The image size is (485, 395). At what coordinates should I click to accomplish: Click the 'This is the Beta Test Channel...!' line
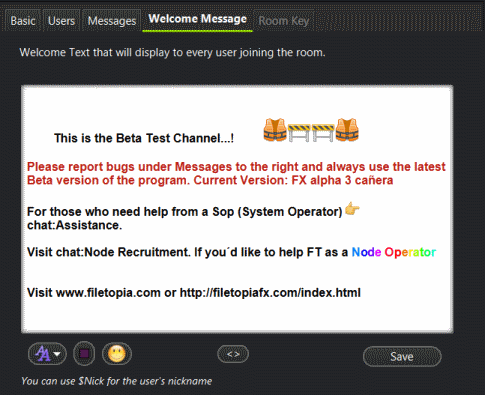tap(144, 138)
